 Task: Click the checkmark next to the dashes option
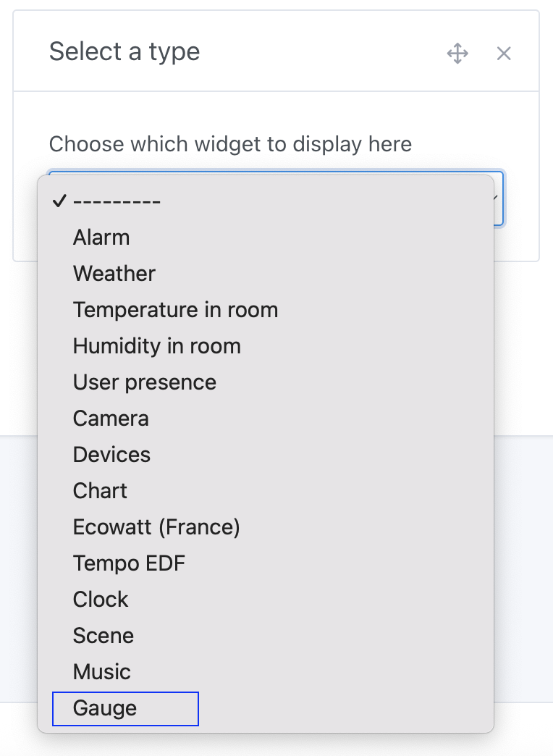pos(61,201)
